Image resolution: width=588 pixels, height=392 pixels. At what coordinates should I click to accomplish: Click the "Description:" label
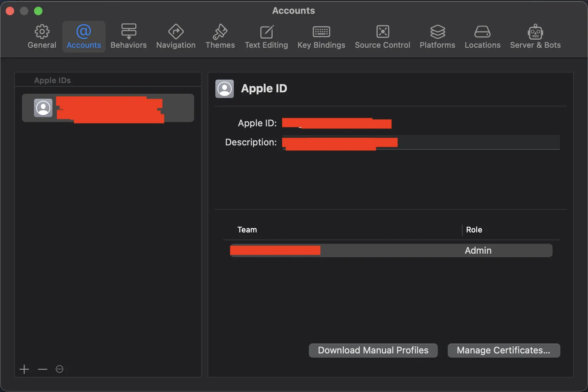(x=251, y=142)
